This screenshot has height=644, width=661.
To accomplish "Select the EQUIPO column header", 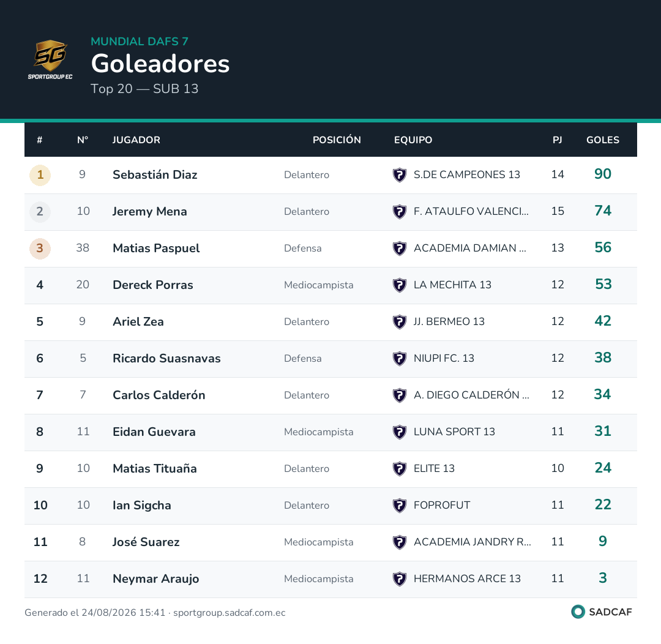I will tap(413, 140).
